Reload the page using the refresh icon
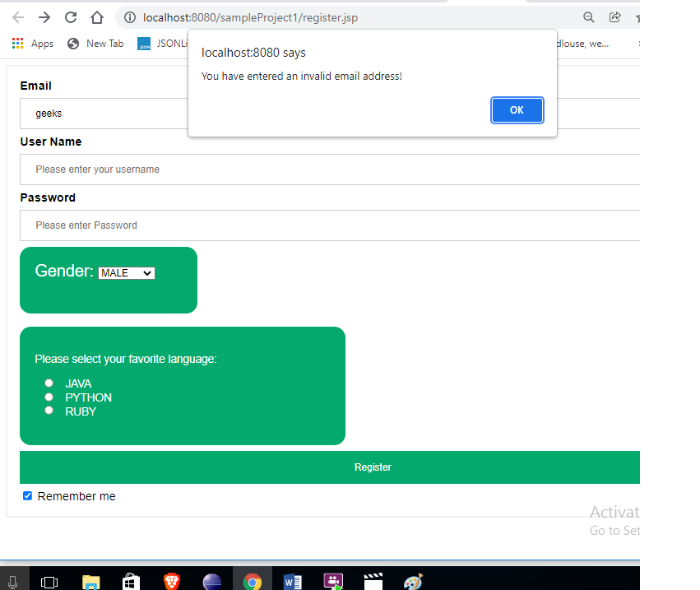This screenshot has width=700, height=590. tap(71, 17)
